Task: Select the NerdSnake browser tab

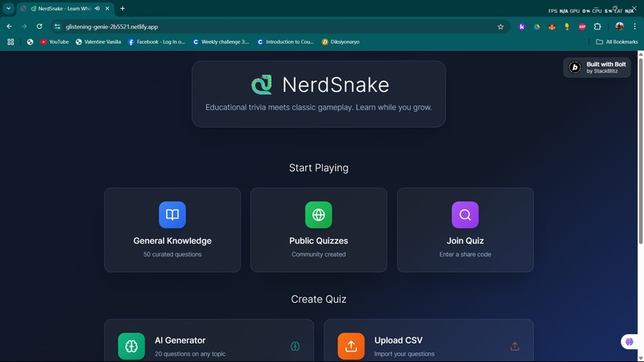Action: pyautogui.click(x=65, y=9)
